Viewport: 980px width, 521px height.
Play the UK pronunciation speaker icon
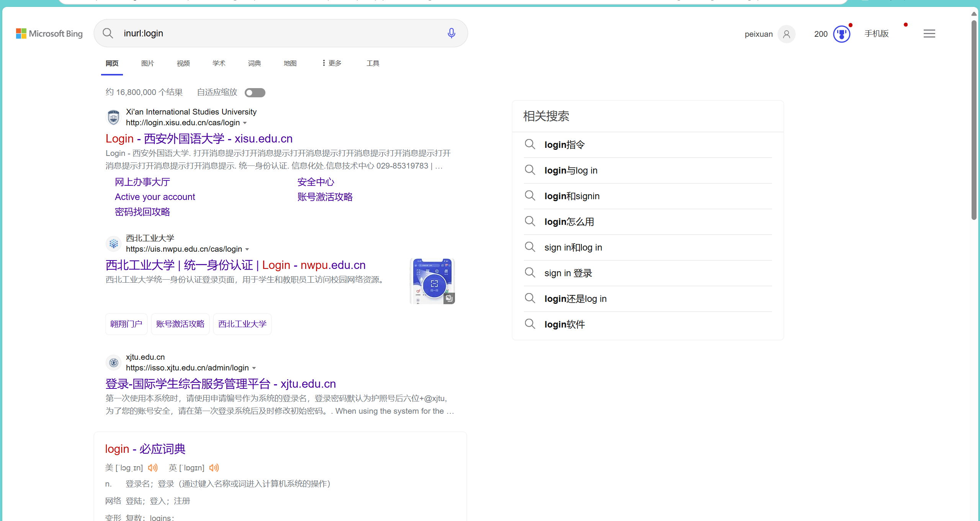point(214,468)
